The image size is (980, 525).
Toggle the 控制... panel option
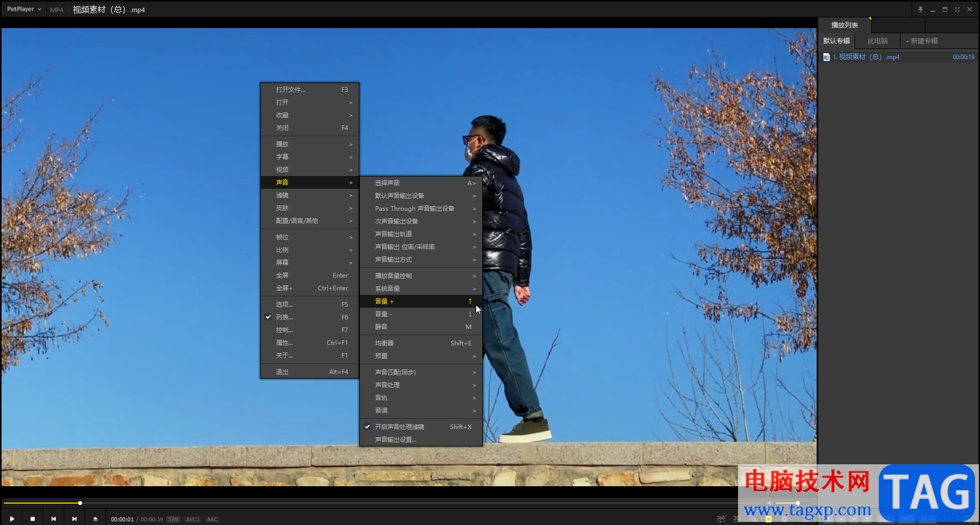[310, 330]
